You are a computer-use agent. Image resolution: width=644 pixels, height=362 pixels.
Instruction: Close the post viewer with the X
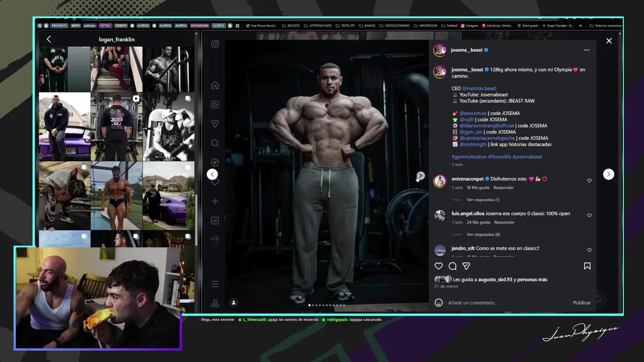(x=609, y=41)
